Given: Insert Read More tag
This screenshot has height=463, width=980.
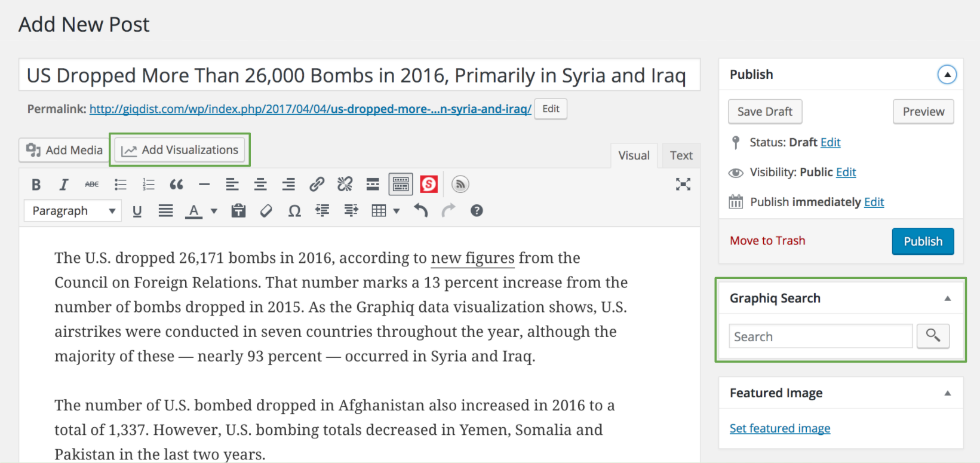Looking at the screenshot, I should (x=373, y=185).
